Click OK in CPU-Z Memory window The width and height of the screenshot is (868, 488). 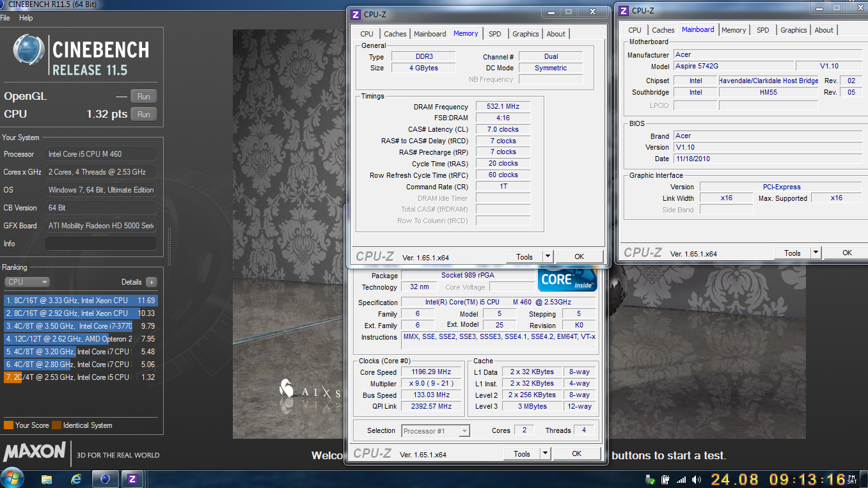579,256
